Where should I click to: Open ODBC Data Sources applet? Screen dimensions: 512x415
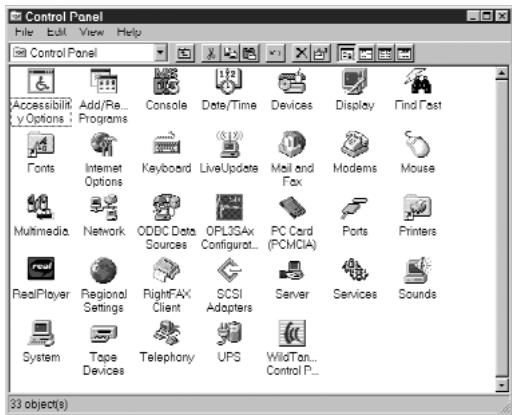166,207
